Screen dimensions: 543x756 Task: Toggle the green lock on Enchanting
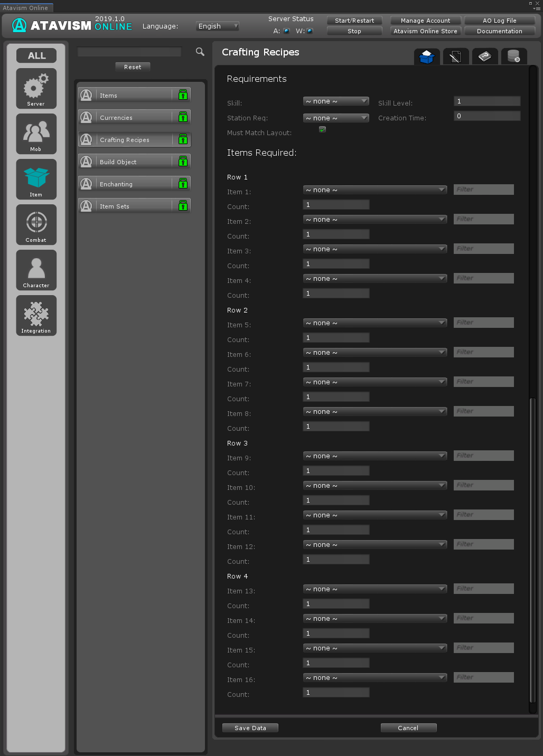coord(183,184)
